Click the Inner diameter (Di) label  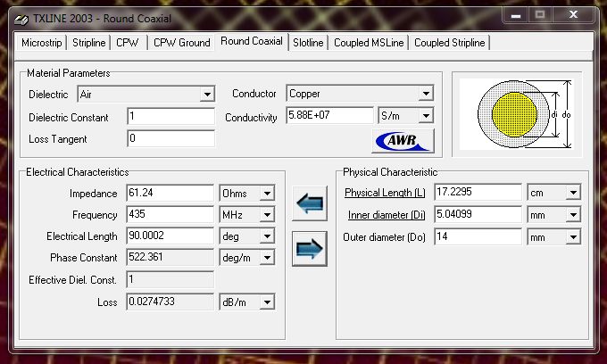(x=387, y=215)
